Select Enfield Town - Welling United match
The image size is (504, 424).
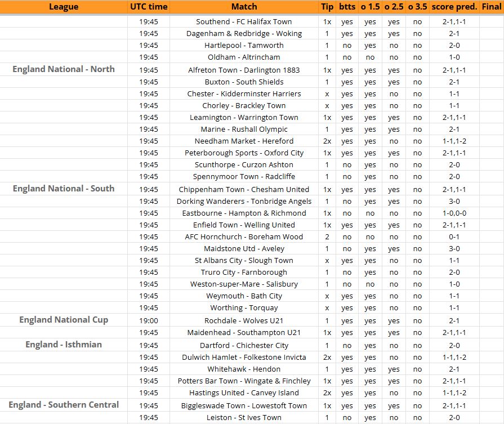pos(244,225)
